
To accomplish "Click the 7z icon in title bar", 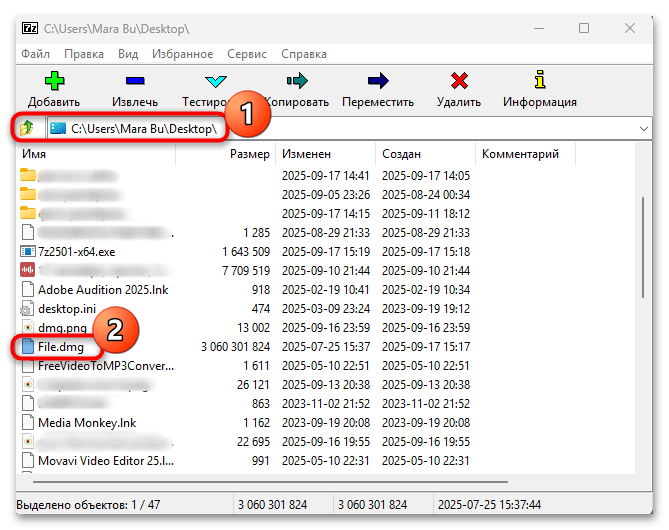I will (x=30, y=28).
